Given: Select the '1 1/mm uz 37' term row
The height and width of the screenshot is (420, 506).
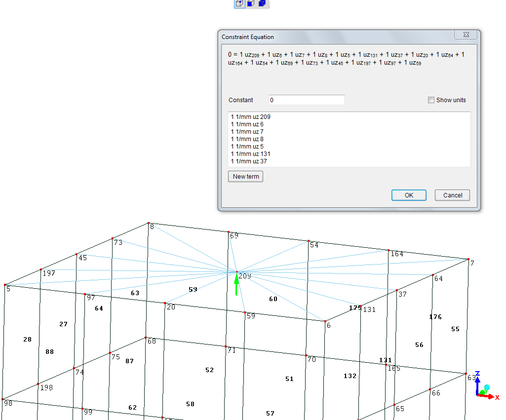Looking at the screenshot, I should point(249,161).
